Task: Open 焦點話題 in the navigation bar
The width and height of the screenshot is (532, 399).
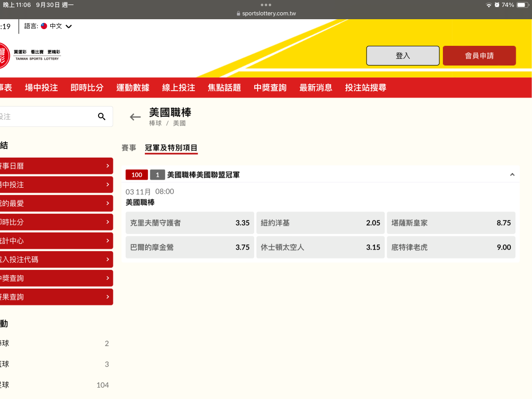Action: [224, 88]
